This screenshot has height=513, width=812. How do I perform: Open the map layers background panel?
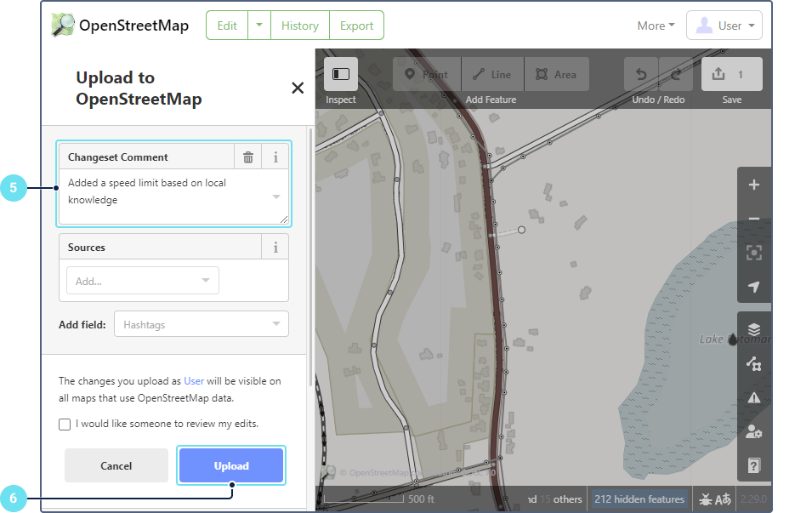point(753,329)
